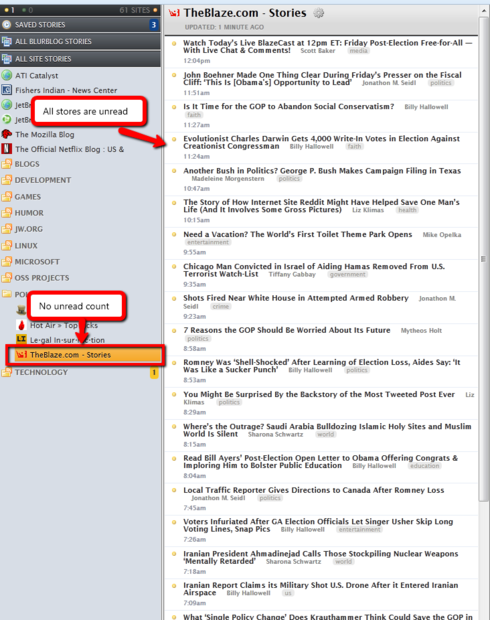Click the Linux folder icon

click(7, 245)
